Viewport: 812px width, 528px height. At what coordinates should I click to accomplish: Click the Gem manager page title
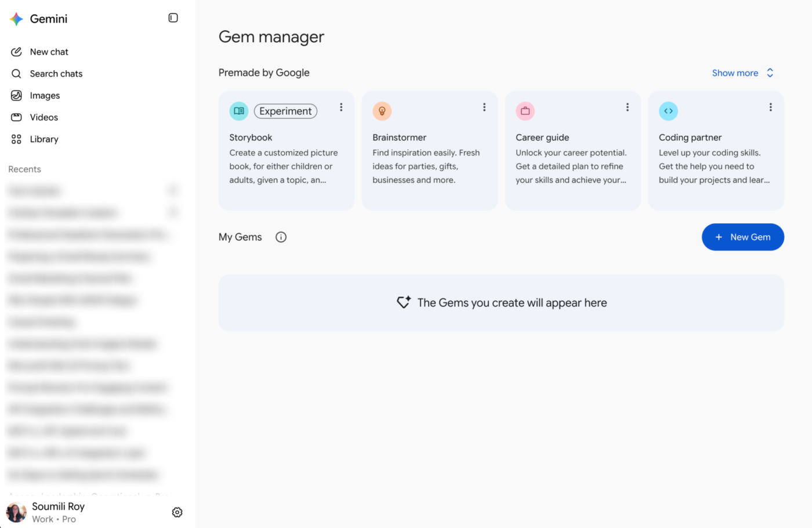[271, 37]
